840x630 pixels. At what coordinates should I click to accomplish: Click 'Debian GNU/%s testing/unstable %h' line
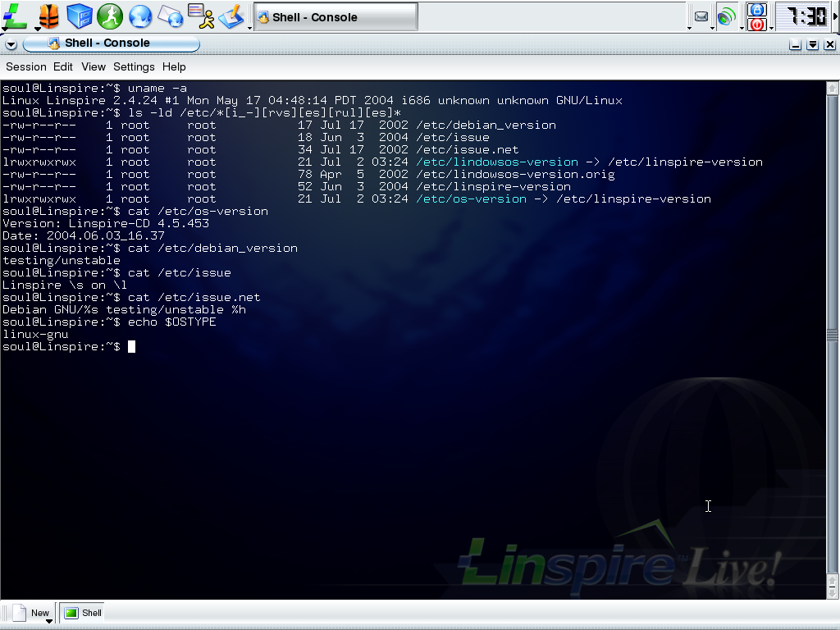click(x=125, y=309)
